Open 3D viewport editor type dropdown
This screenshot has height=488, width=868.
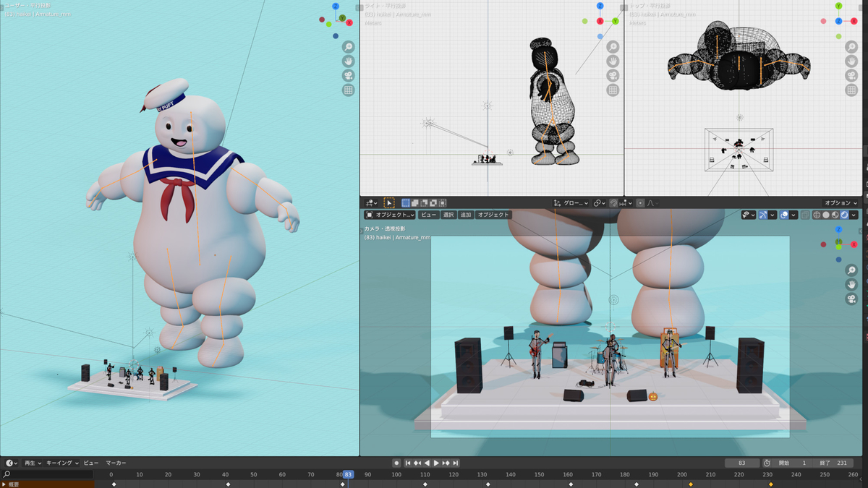pos(371,203)
